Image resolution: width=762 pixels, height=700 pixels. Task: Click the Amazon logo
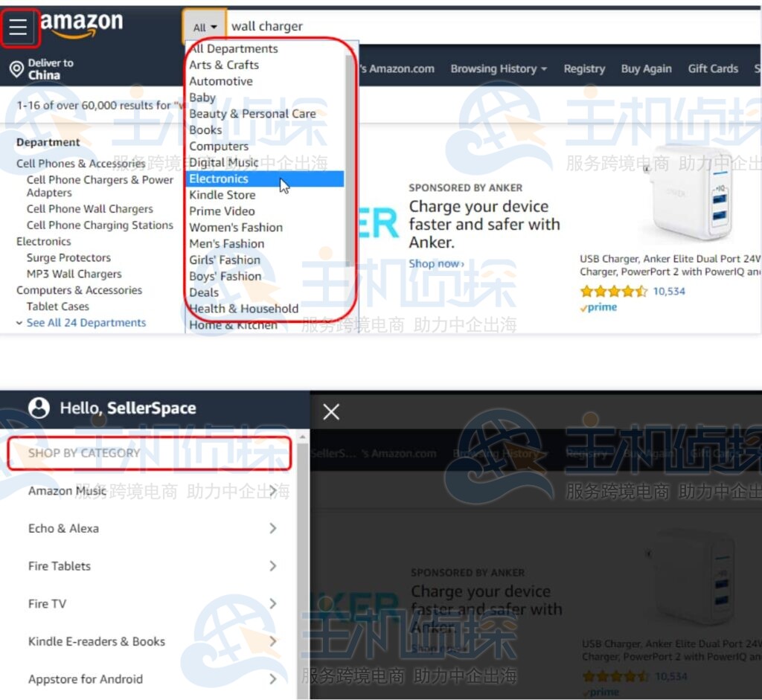(82, 25)
